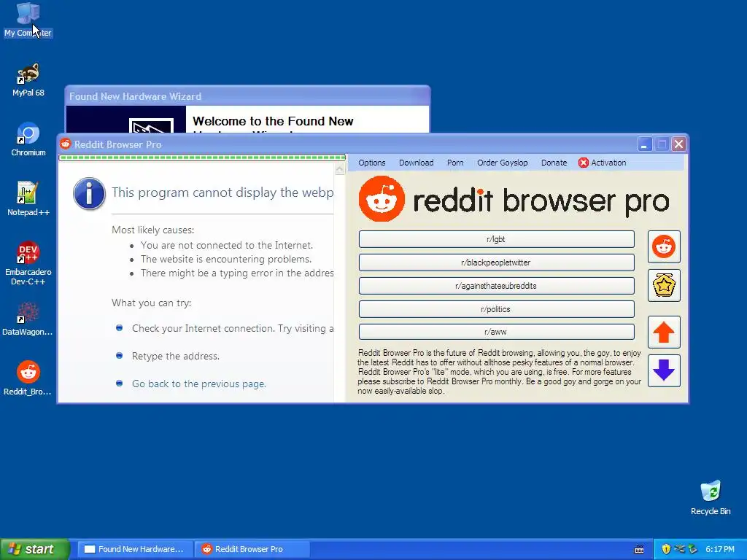Minimize the Reddit Browser Pro window
This screenshot has height=560, width=747.
click(644, 144)
